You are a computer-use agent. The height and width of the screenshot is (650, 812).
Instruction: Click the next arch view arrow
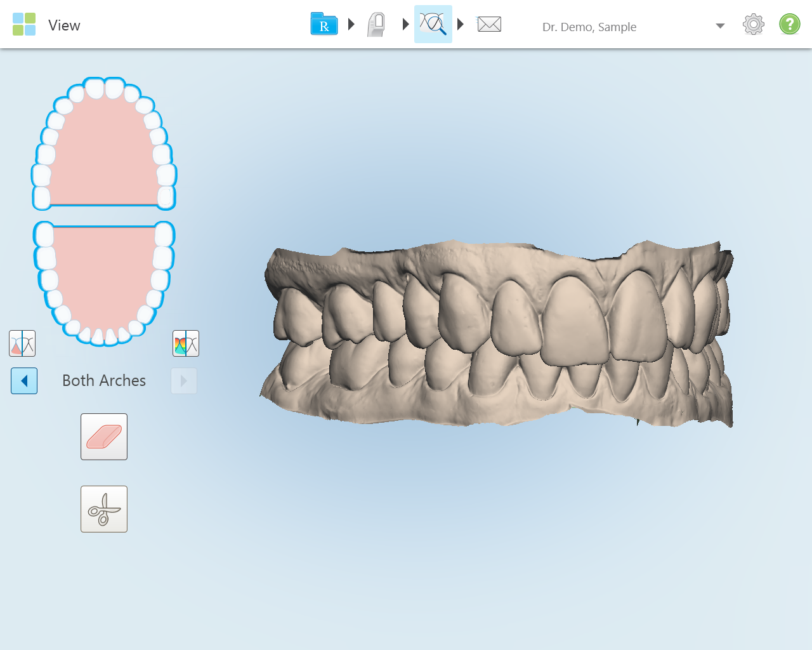184,381
